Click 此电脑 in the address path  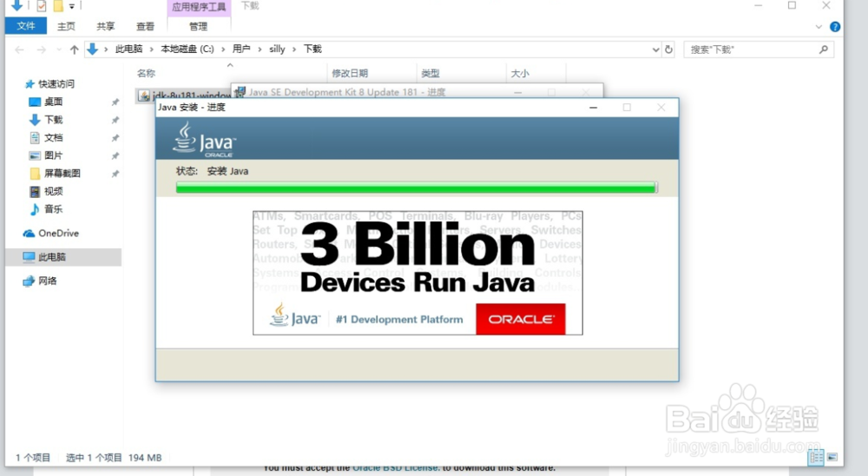(x=128, y=49)
